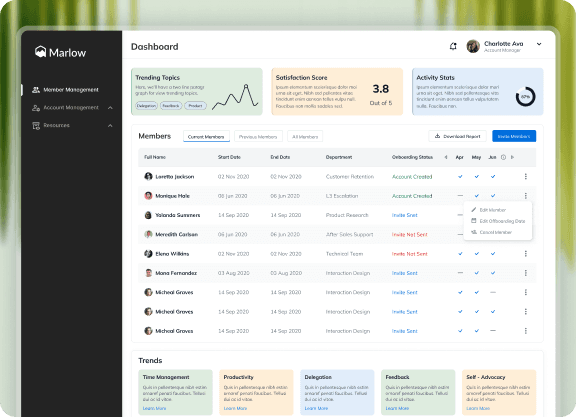Viewport: 576px width, 417px height.
Task: Collapse Resources chevron in sidebar
Action: [x=110, y=126]
